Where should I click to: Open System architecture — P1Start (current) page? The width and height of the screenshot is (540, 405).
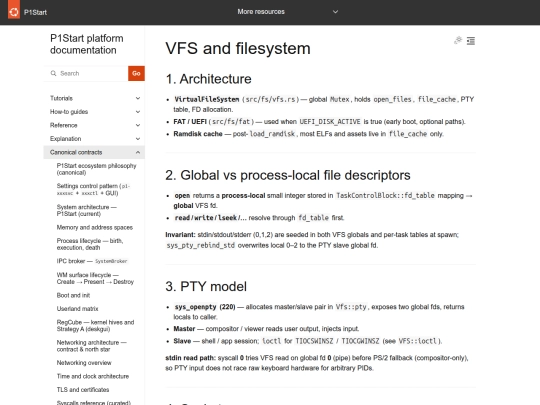[86, 210]
